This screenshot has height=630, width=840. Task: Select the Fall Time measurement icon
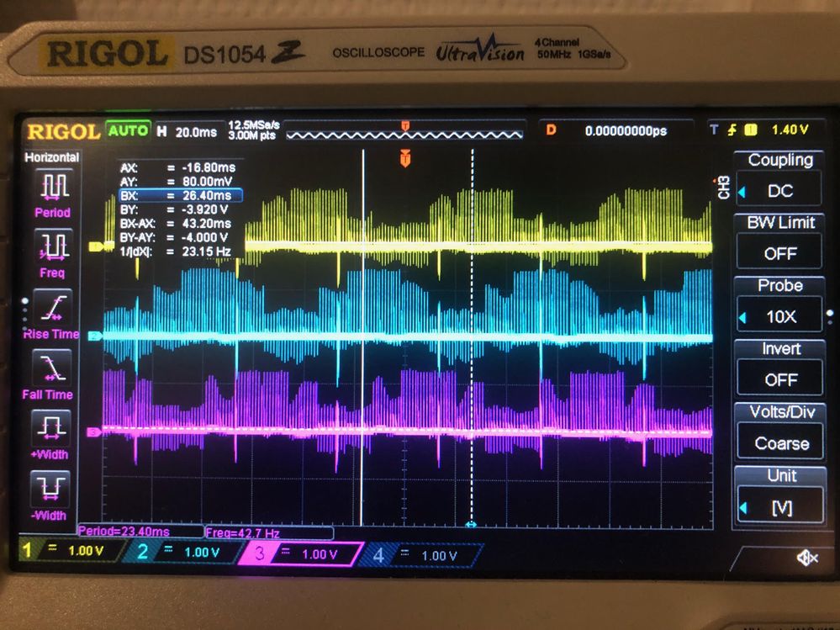[52, 368]
